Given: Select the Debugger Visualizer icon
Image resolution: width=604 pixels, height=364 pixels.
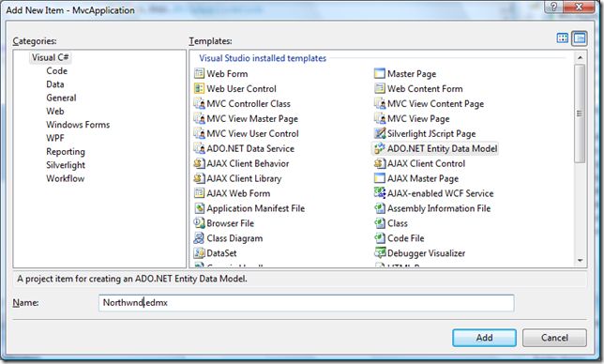Looking at the screenshot, I should [x=380, y=253].
